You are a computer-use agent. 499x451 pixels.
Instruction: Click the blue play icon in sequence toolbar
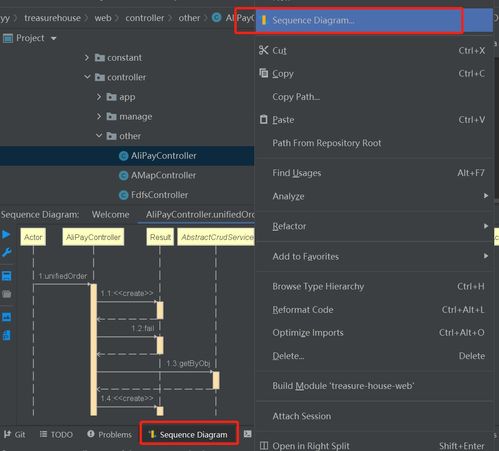tap(6, 235)
